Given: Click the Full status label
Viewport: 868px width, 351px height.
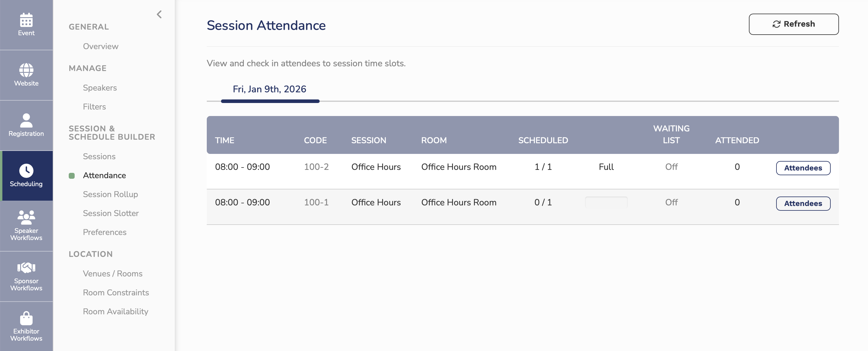Looking at the screenshot, I should (x=606, y=167).
